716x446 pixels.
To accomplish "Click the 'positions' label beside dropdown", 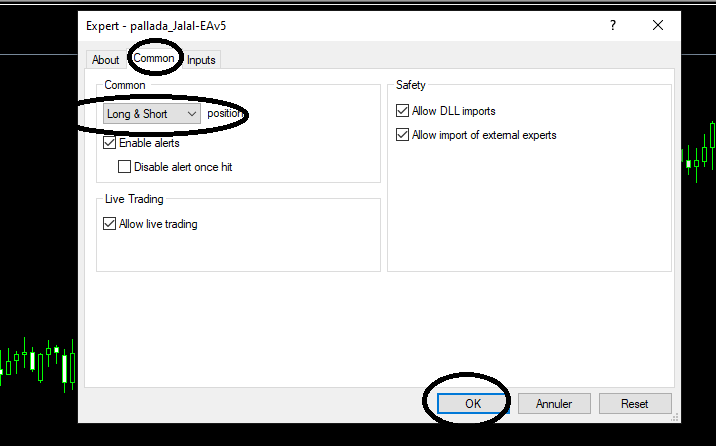I will pos(224,113).
